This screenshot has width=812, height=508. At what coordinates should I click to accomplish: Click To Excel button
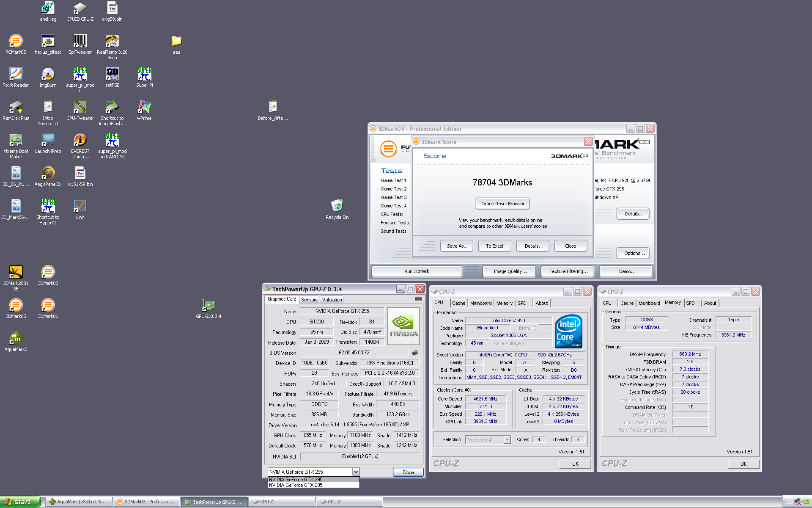[x=494, y=246]
